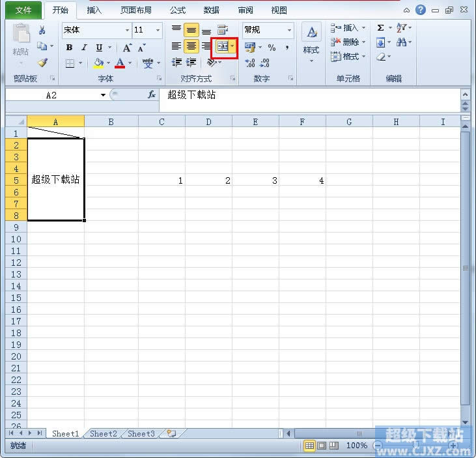Viewport: 476px width, 458px height.
Task: Increase decimal places
Action: point(250,63)
